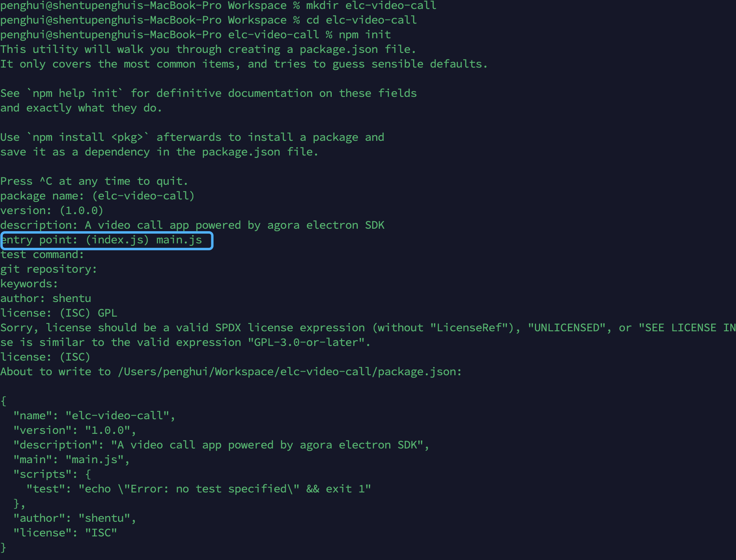Image resolution: width=736 pixels, height=560 pixels.
Task: Click the 'author: shentu' line
Action: coord(46,299)
